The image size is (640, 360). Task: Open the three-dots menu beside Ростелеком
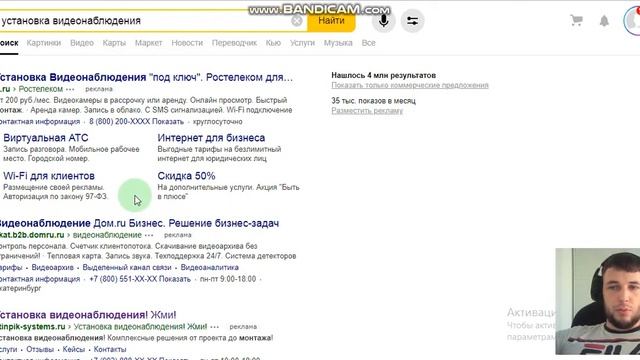pos(70,89)
